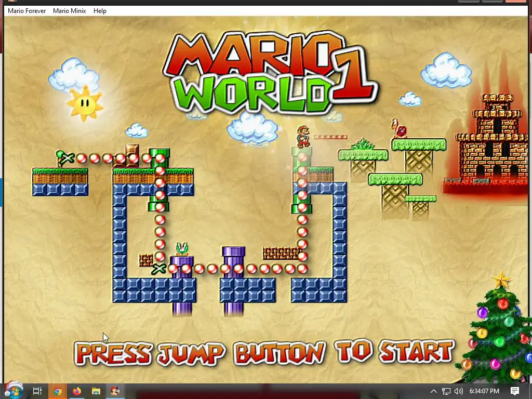Open the clock showing 6:34:07 PM
This screenshot has width=532, height=399.
[484, 391]
